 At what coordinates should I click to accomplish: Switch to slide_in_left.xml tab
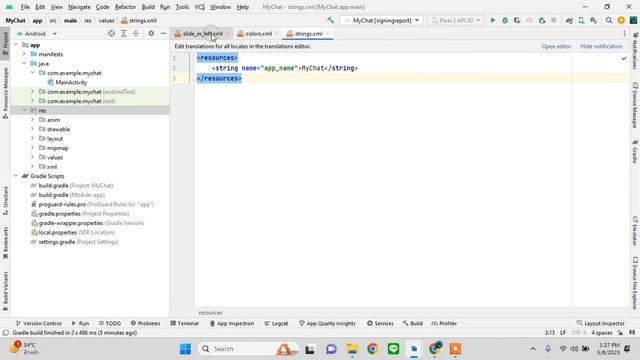(x=202, y=33)
